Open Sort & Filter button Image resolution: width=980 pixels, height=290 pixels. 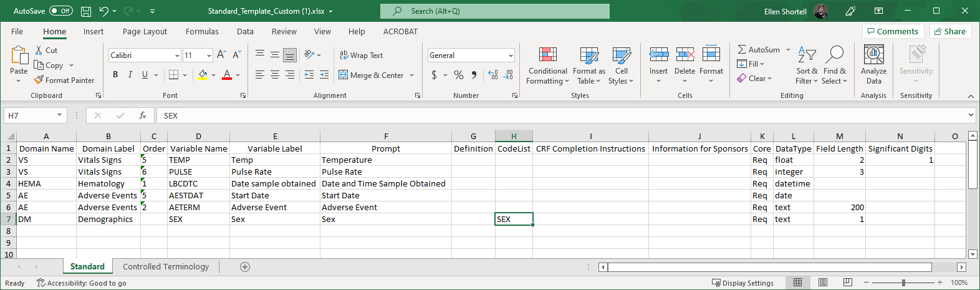[x=807, y=65]
